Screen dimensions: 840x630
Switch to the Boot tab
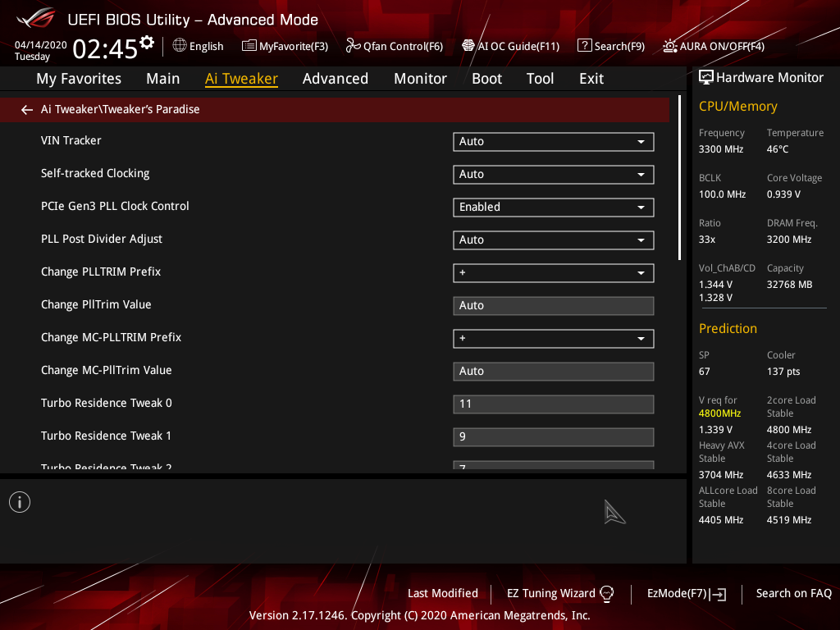(x=487, y=79)
